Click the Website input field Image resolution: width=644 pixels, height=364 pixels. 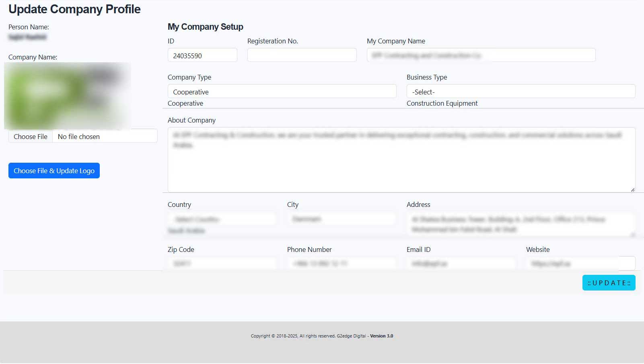pos(580,264)
